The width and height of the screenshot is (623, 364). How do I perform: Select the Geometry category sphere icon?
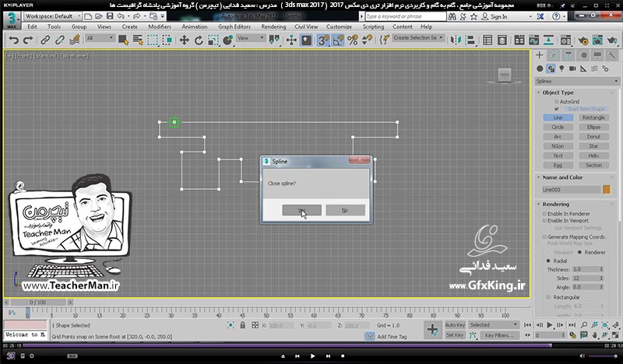tap(540, 68)
